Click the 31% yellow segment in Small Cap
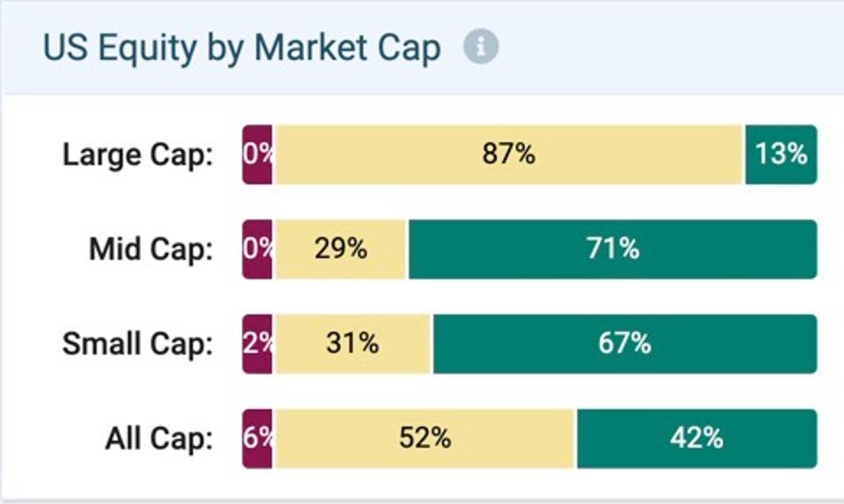The height and width of the screenshot is (504, 844). (352, 344)
